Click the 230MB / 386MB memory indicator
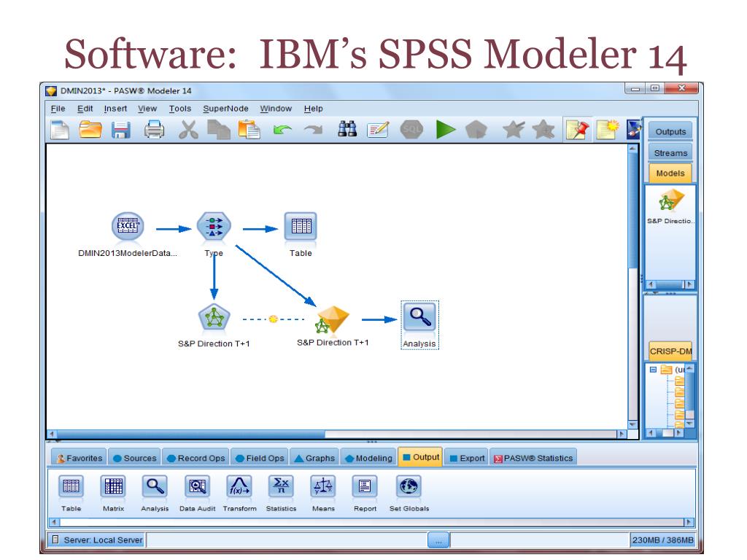The image size is (747, 560). pyautogui.click(x=662, y=540)
